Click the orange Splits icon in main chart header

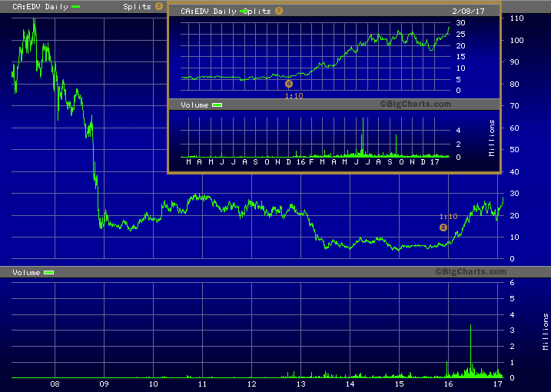pyautogui.click(x=159, y=6)
